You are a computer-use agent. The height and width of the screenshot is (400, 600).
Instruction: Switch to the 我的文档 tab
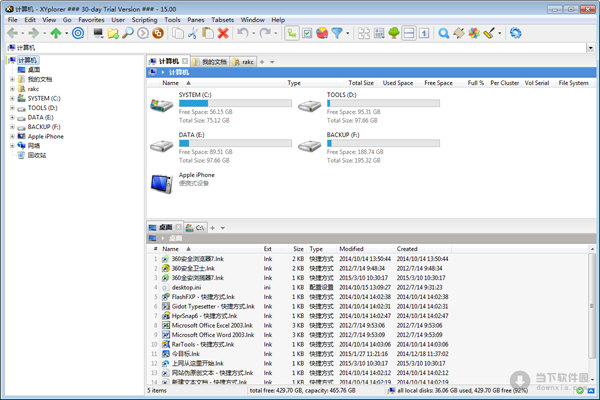210,62
